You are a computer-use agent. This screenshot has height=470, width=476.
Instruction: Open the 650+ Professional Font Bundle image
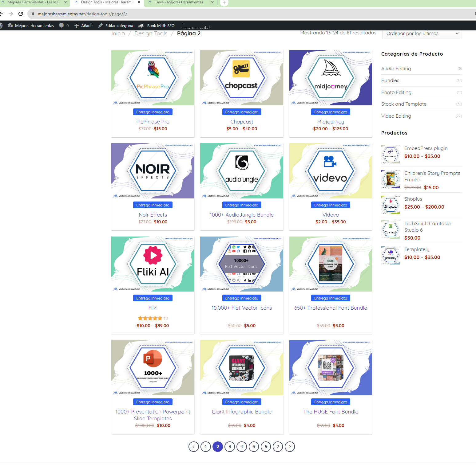331,264
